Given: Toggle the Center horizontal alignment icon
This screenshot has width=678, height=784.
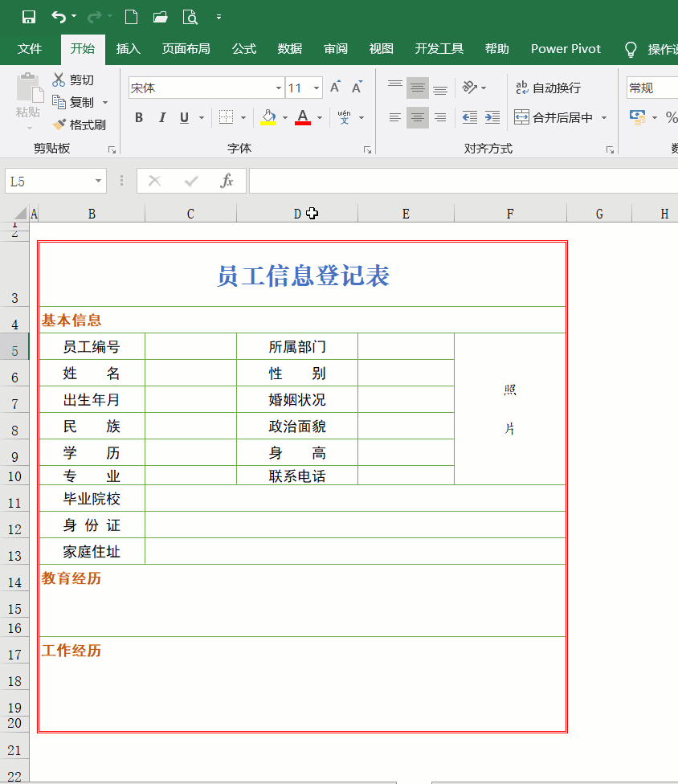Looking at the screenshot, I should (418, 117).
